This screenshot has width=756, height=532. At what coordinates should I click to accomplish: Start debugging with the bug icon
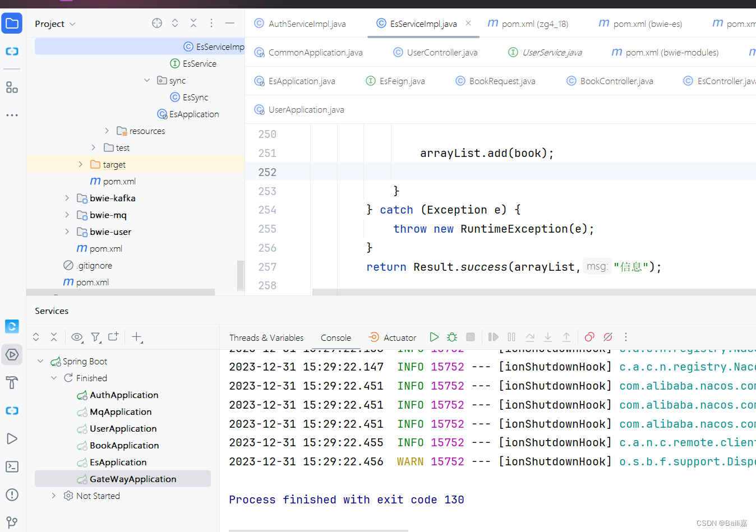[x=452, y=337]
